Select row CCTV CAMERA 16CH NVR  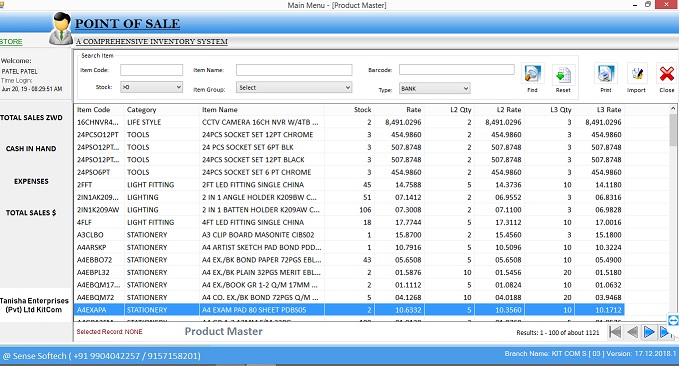349,122
